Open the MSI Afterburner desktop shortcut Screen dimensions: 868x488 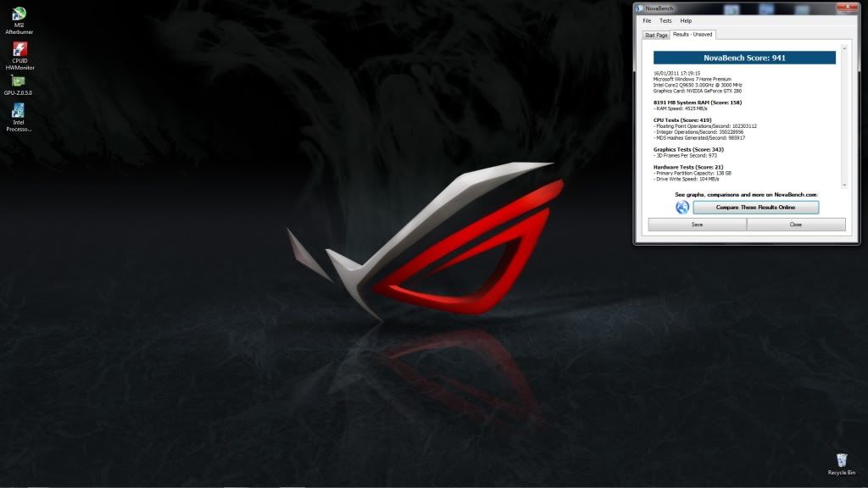(x=19, y=20)
